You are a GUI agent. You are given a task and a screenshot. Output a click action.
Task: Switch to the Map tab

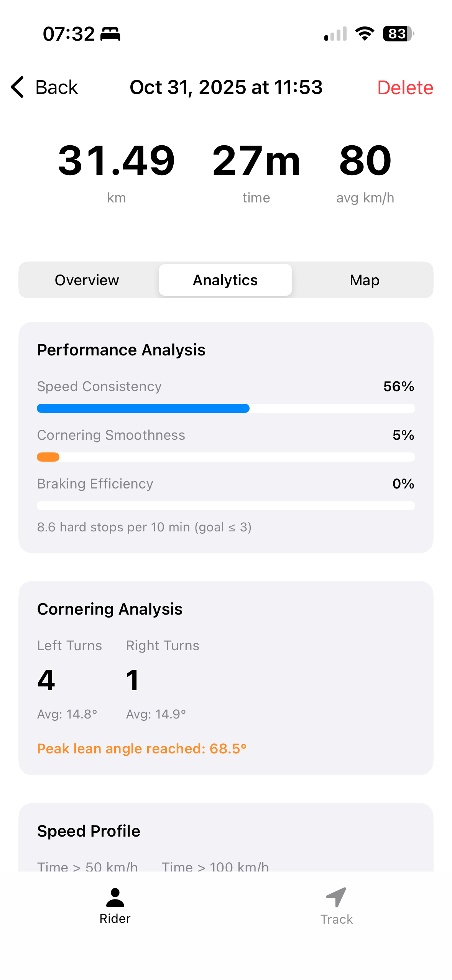tap(364, 280)
